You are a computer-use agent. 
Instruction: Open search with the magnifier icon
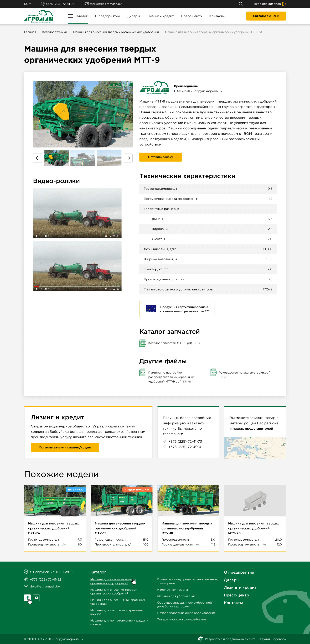[240, 4]
